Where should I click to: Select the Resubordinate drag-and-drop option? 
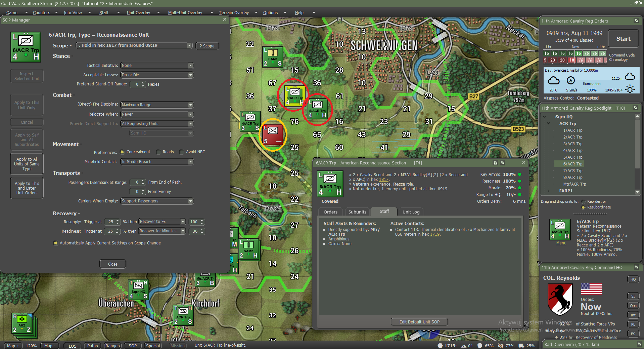coord(583,207)
